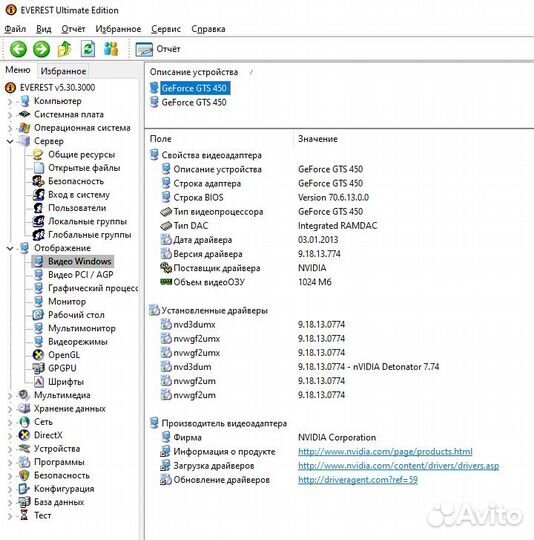Click the Локальные группы icon

tap(38, 221)
